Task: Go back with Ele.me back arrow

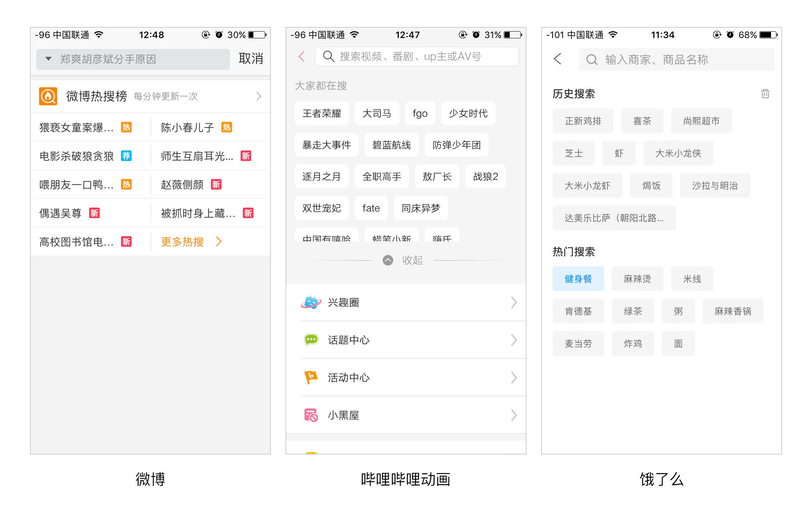Action: 557,59
